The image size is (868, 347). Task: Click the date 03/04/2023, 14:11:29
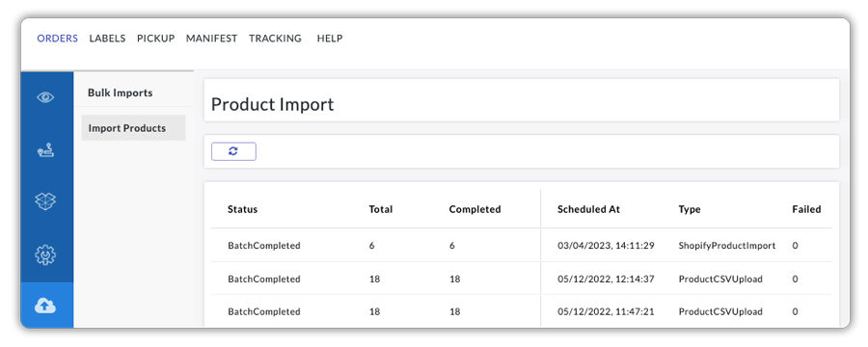click(x=607, y=245)
